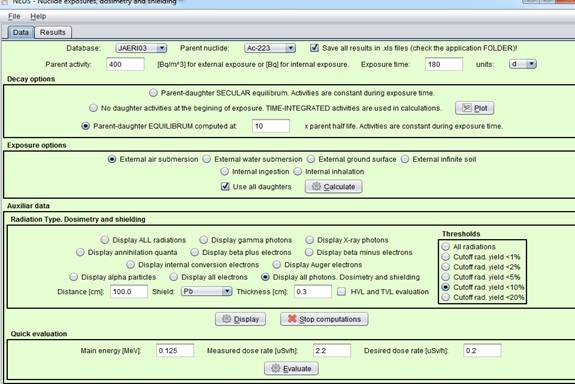This screenshot has height=384, width=575.
Task: Switch to the Results tab
Action: tap(52, 32)
